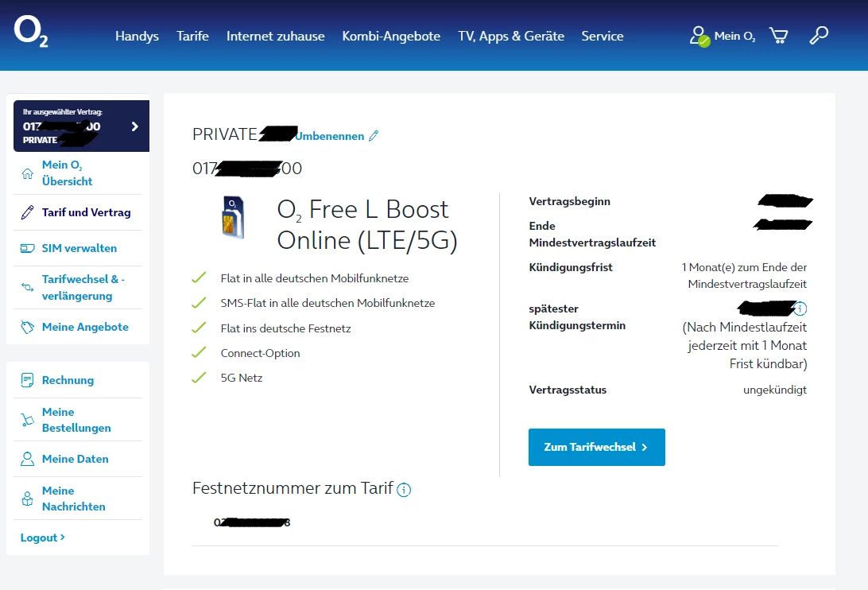Click the info icon beside spätester Kündigungstermin

(800, 308)
